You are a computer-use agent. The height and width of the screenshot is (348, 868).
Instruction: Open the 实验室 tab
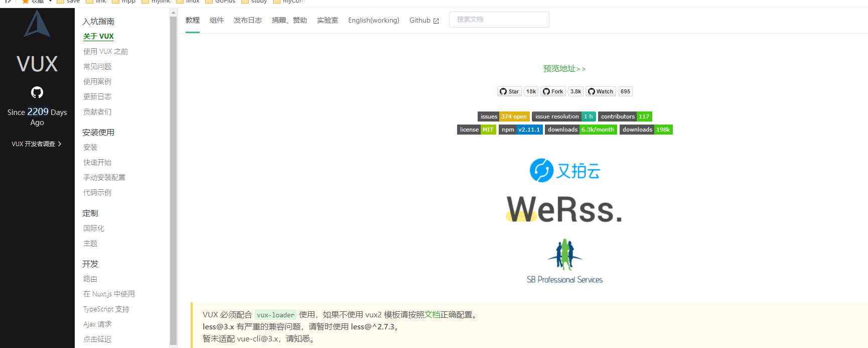(x=328, y=21)
